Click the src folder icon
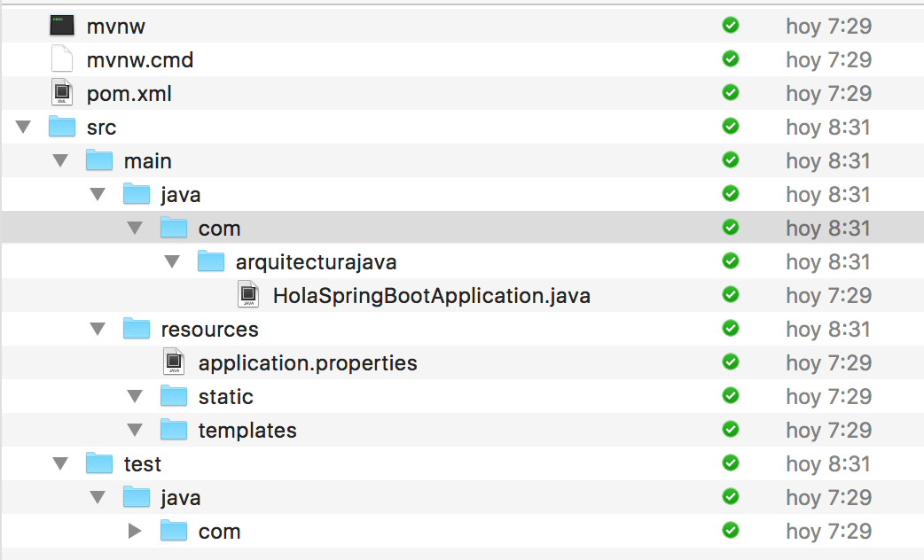 coord(61,127)
